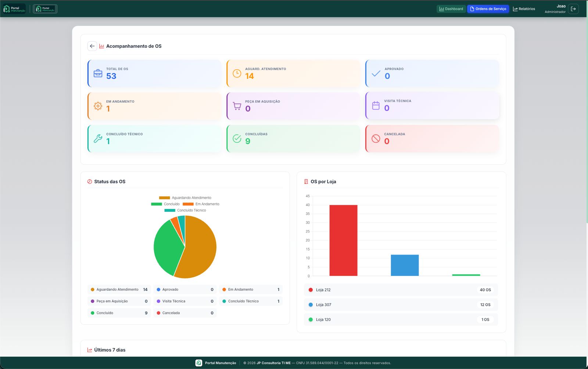Click the check-circle icon on Concluídas card
The width and height of the screenshot is (588, 369).
pos(237,138)
